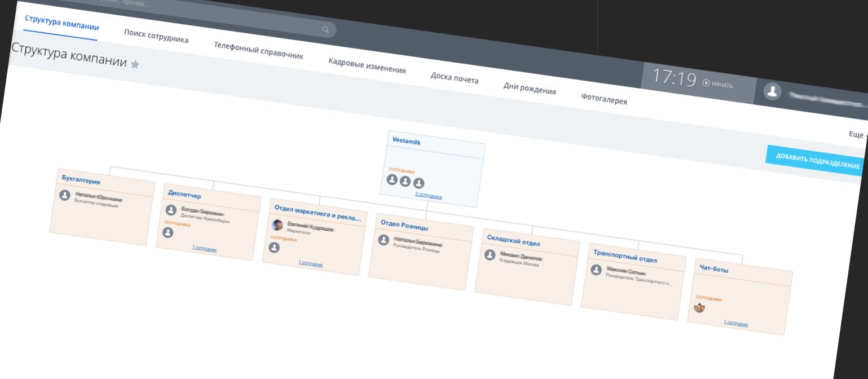Click НАЧАТЬ to start workday
The height and width of the screenshot is (379, 868).
coord(722,85)
